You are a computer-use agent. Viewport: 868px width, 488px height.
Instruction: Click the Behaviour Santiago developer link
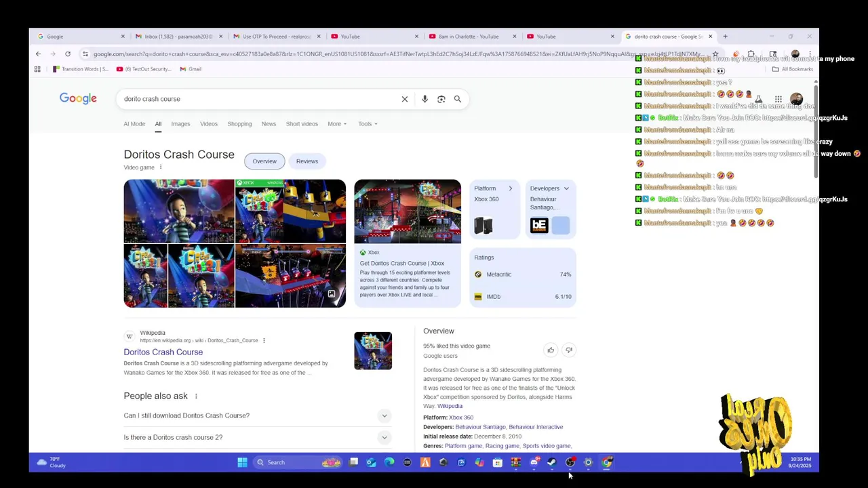click(x=481, y=427)
